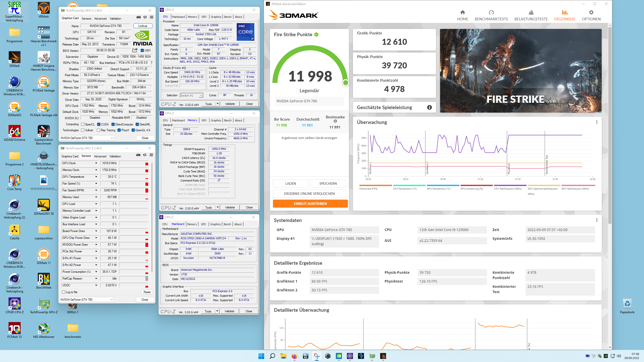Open Systemdaten three-dot menu
Image resolution: width=644 pixels, height=362 pixels.
click(597, 220)
